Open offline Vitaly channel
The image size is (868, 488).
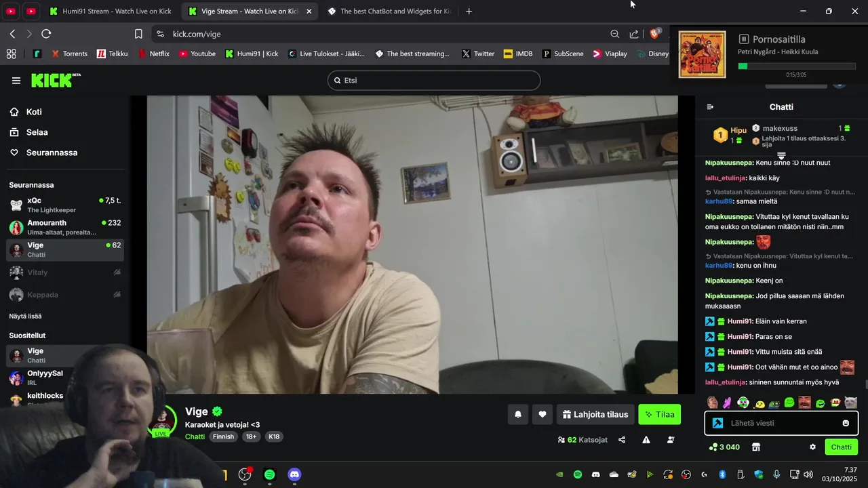pos(65,272)
